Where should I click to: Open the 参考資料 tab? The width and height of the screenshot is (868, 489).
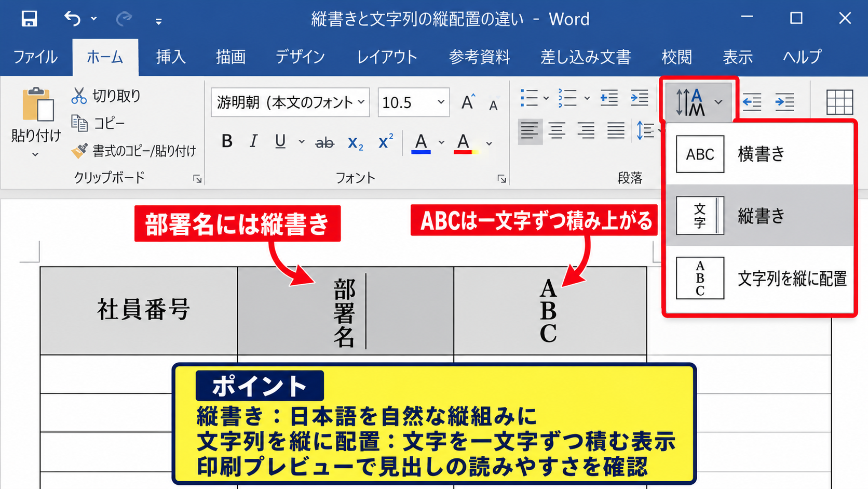[x=479, y=57]
